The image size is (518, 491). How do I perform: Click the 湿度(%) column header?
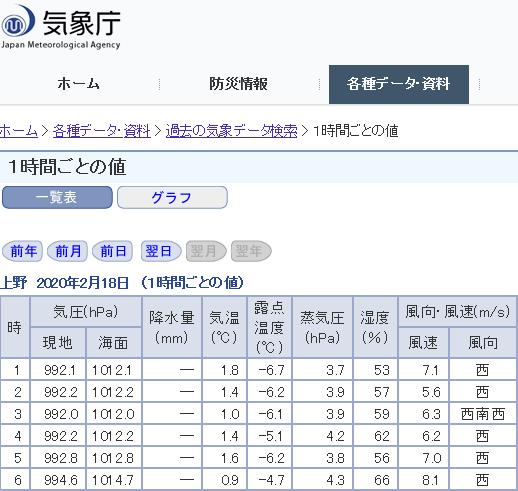375,327
